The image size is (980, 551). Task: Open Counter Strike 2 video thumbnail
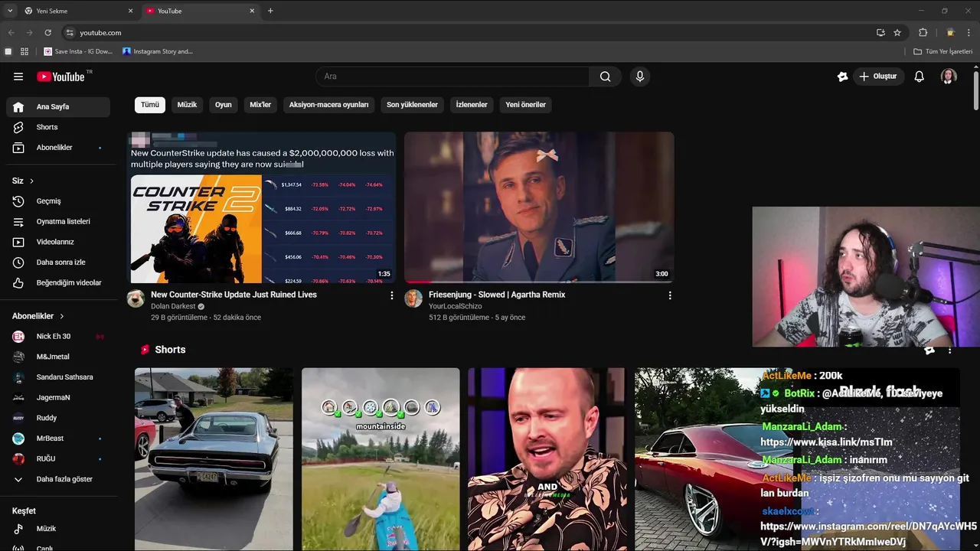261,207
